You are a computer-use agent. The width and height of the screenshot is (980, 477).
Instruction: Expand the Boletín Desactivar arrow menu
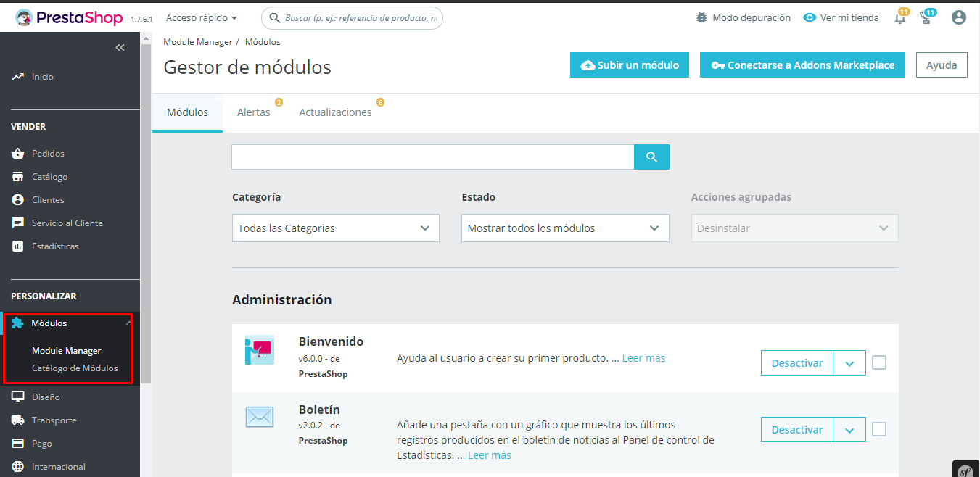pyautogui.click(x=849, y=430)
